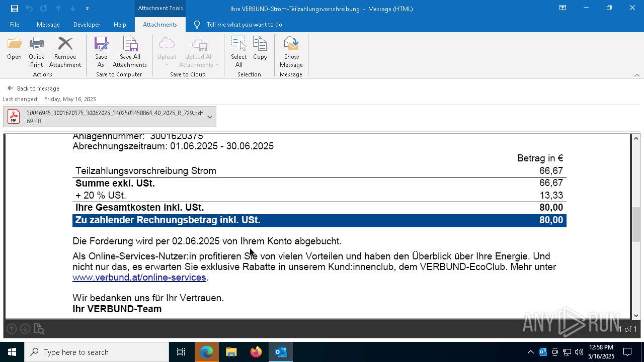Switch to the Developer ribbon tab
The image size is (644, 362).
tap(87, 25)
